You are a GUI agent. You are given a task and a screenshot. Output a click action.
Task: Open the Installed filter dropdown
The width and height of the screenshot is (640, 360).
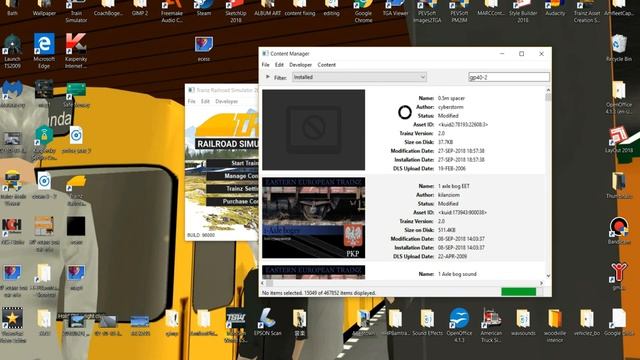(x=359, y=77)
